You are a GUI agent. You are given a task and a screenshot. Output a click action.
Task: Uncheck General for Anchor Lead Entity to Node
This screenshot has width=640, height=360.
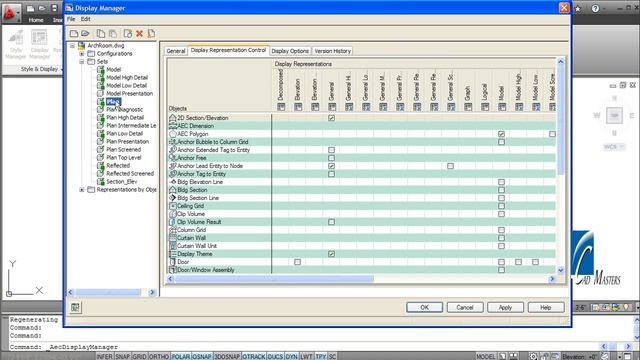(331, 166)
